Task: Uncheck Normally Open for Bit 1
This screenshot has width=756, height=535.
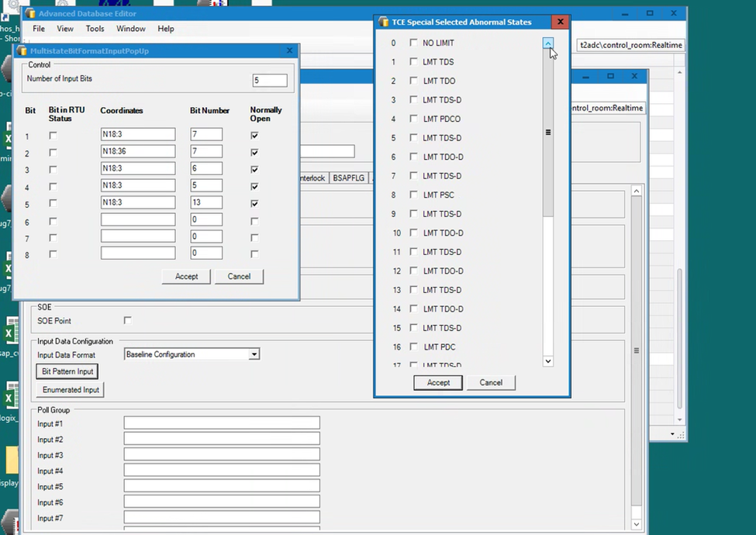Action: (x=254, y=135)
